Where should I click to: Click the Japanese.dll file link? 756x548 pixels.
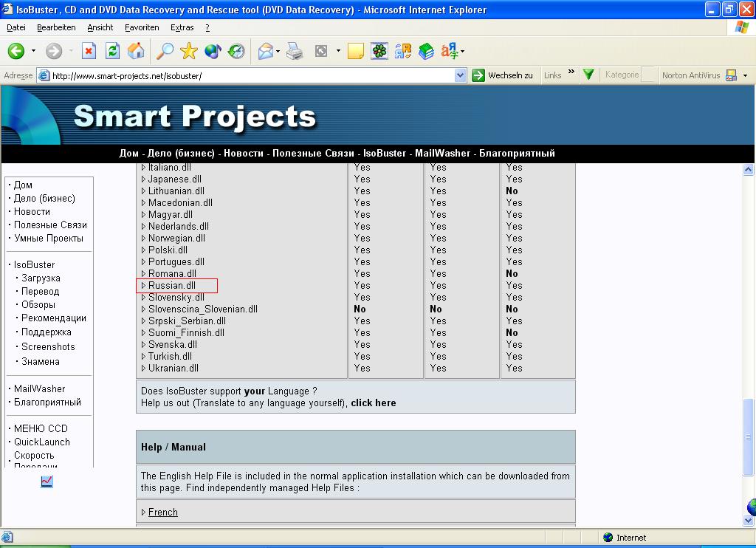coord(174,179)
